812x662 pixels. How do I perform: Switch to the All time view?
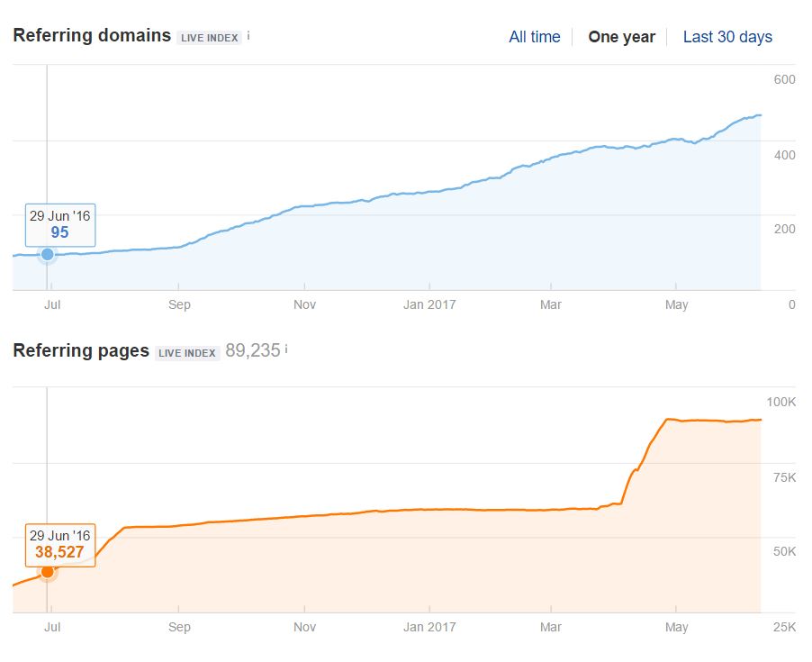(x=535, y=37)
